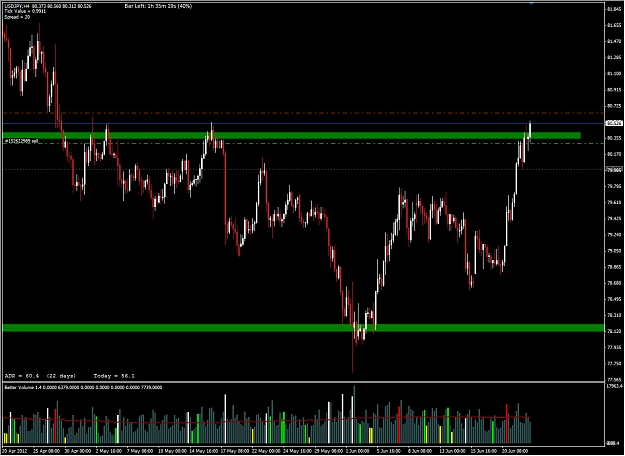625x456 pixels.
Task: Click the 7 May 08:00 time label
Action: (140, 451)
